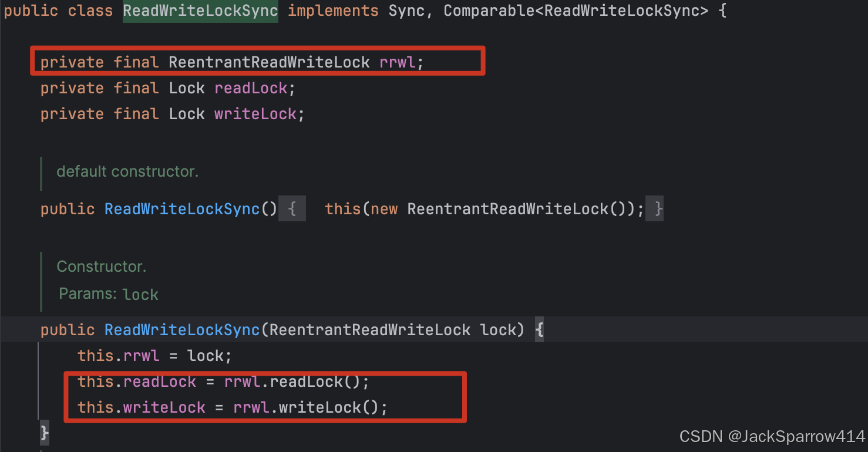Click the 'public class' keywords at the top
868x452 pixels.
click(x=58, y=11)
